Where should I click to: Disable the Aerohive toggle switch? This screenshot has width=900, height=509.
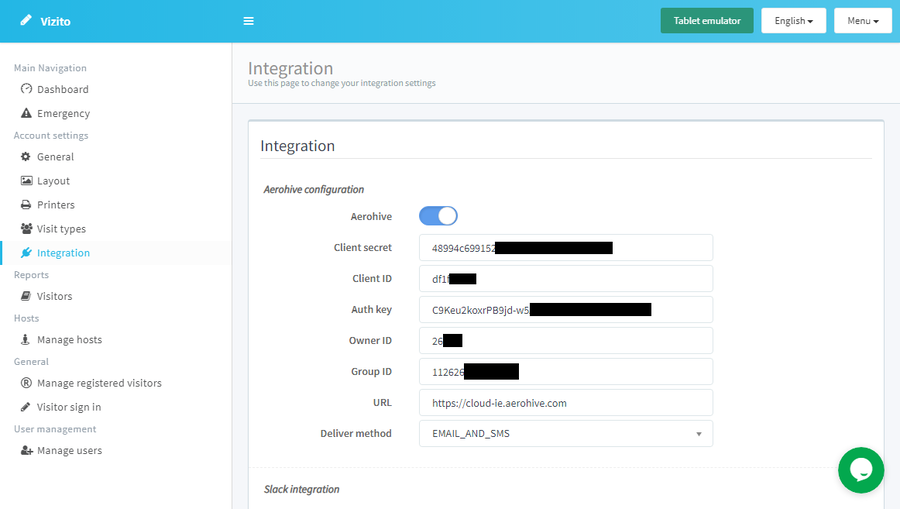click(x=438, y=216)
